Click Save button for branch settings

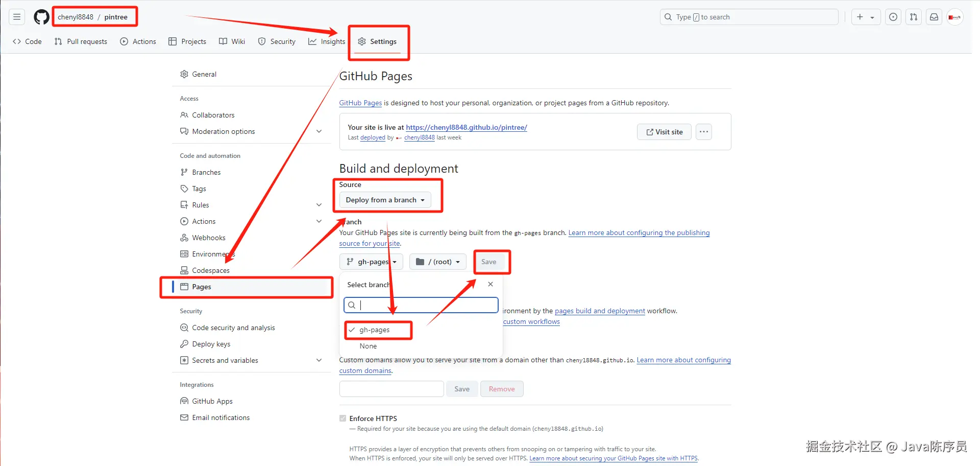[488, 262]
